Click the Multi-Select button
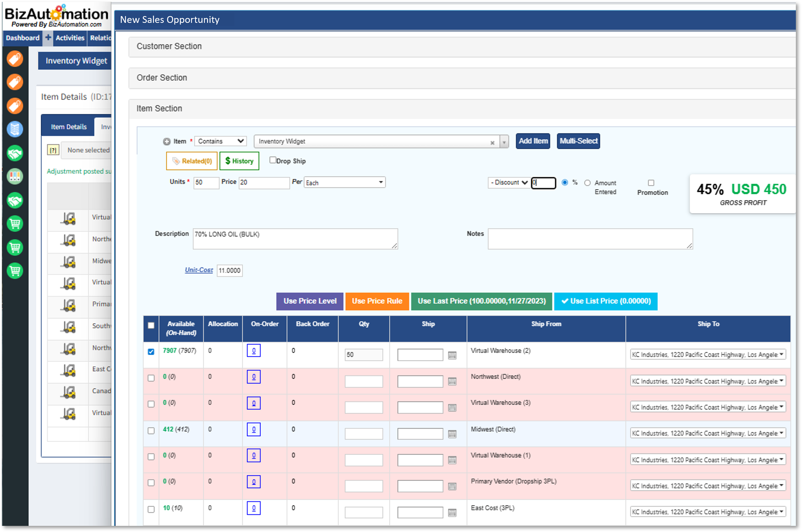 click(578, 141)
